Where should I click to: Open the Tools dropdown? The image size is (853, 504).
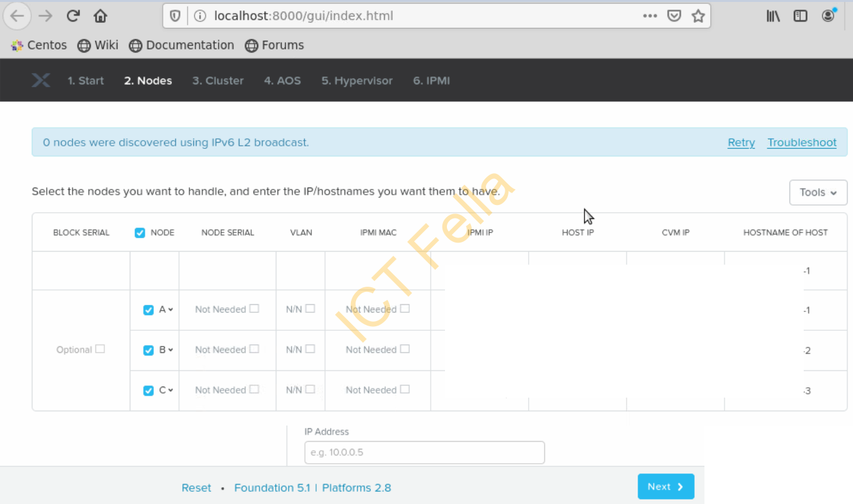click(818, 193)
